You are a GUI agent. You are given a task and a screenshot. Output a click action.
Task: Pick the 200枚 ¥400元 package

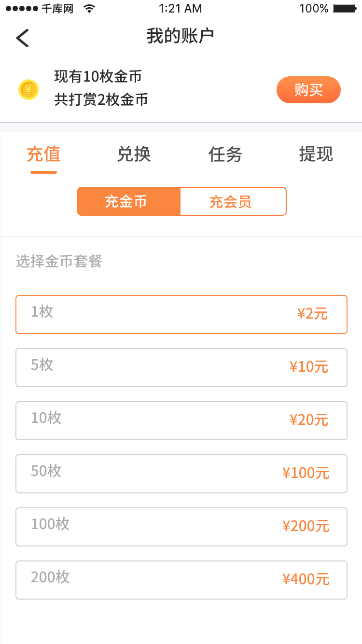point(181,580)
